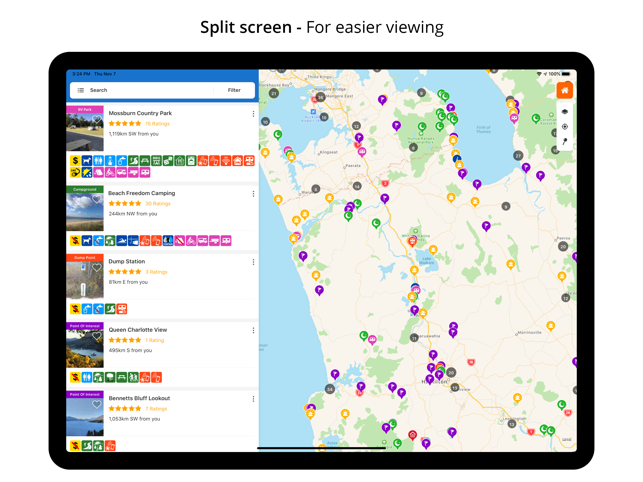Tap the orange home button on map
This screenshot has height=482, width=643.
point(564,91)
